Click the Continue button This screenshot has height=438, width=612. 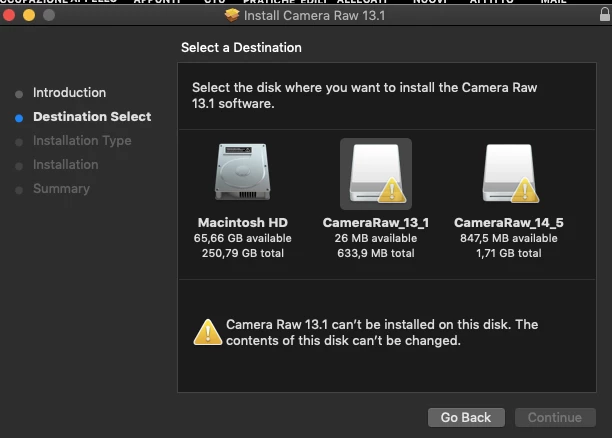pos(555,417)
